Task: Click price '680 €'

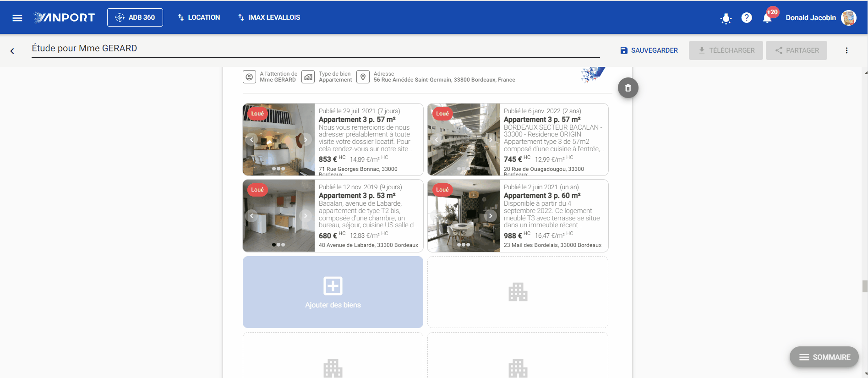Action: pyautogui.click(x=328, y=236)
